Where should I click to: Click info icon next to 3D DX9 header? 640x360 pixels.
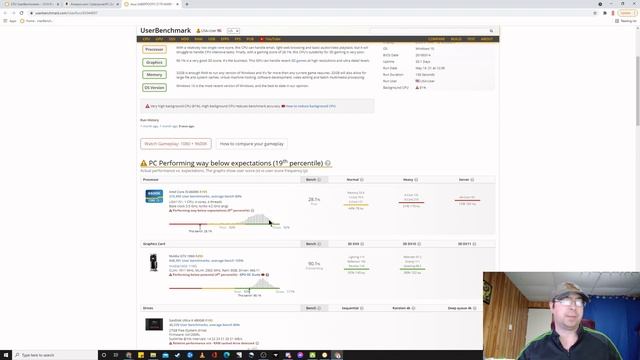point(362,244)
